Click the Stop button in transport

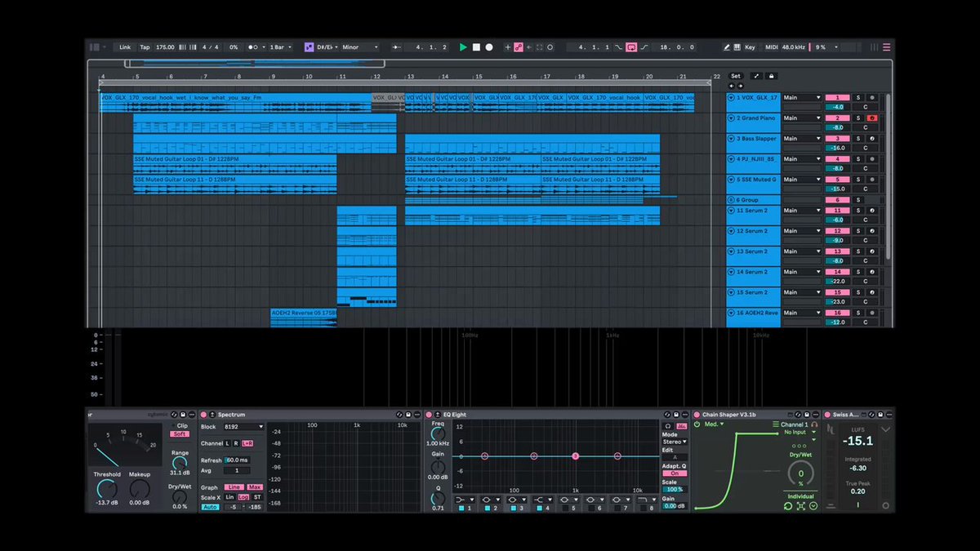(x=476, y=47)
